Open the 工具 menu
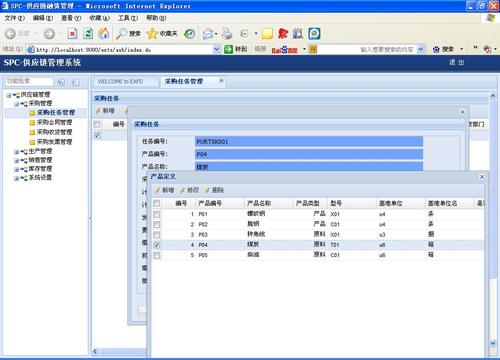 click(x=128, y=18)
